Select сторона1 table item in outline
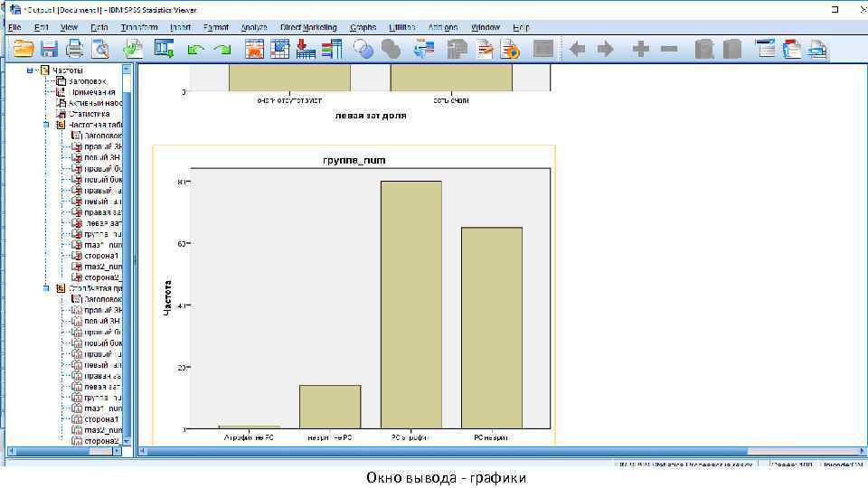This screenshot has width=868, height=488. pos(101,256)
